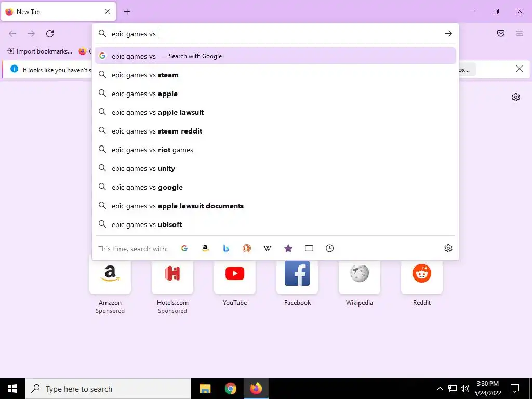This screenshot has height=399, width=532.
Task: Open File Explorer from the taskbar
Action: point(205,389)
